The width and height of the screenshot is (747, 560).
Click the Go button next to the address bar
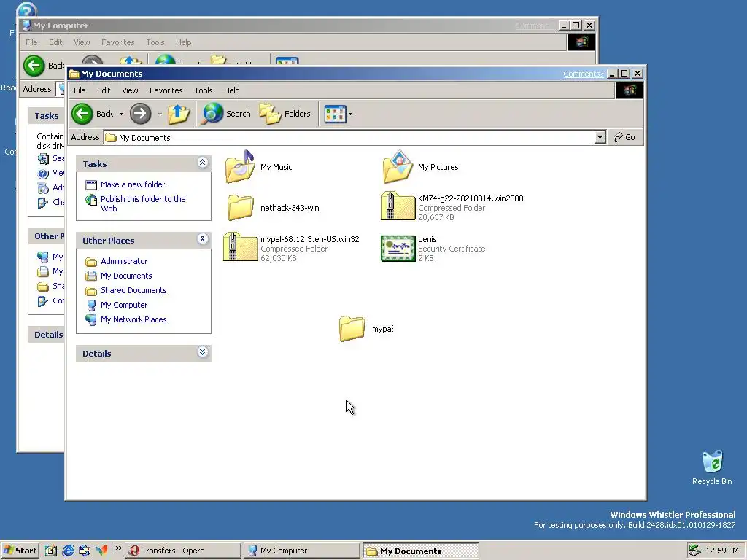(624, 137)
